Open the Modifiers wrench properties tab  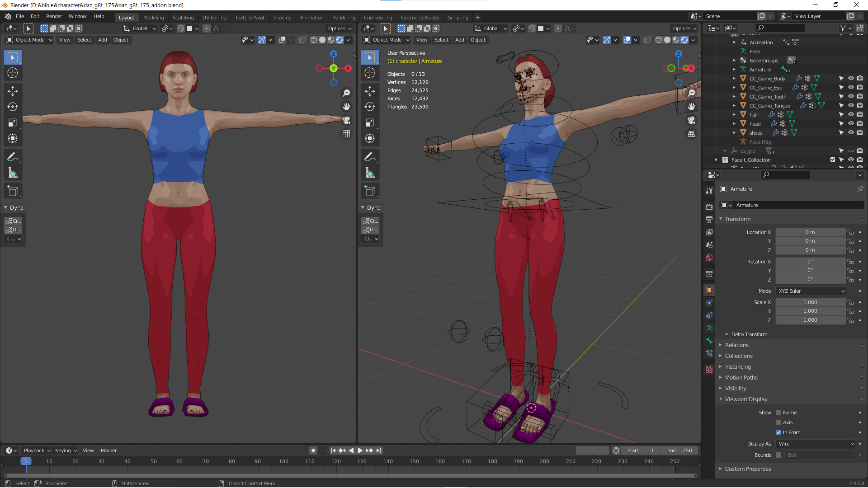[x=709, y=191]
